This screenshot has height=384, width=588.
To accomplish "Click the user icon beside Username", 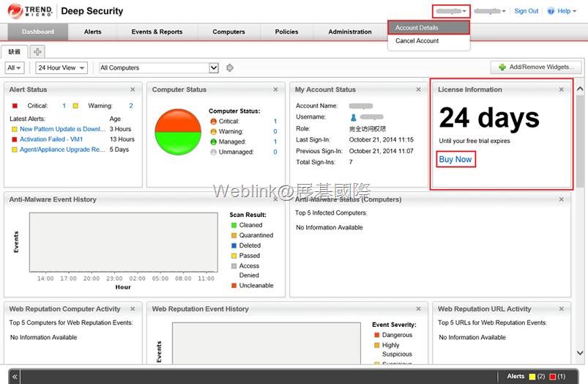I will [353, 117].
